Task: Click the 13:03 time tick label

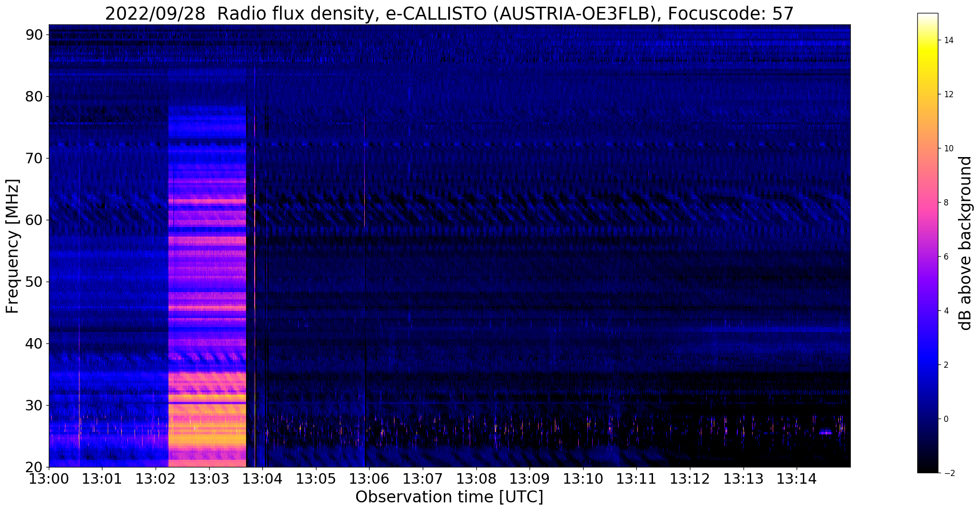Action: [209, 478]
